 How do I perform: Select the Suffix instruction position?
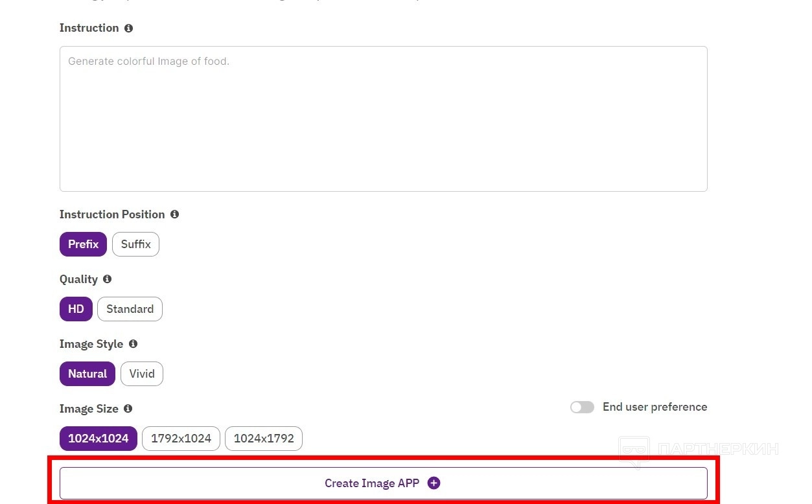[135, 244]
